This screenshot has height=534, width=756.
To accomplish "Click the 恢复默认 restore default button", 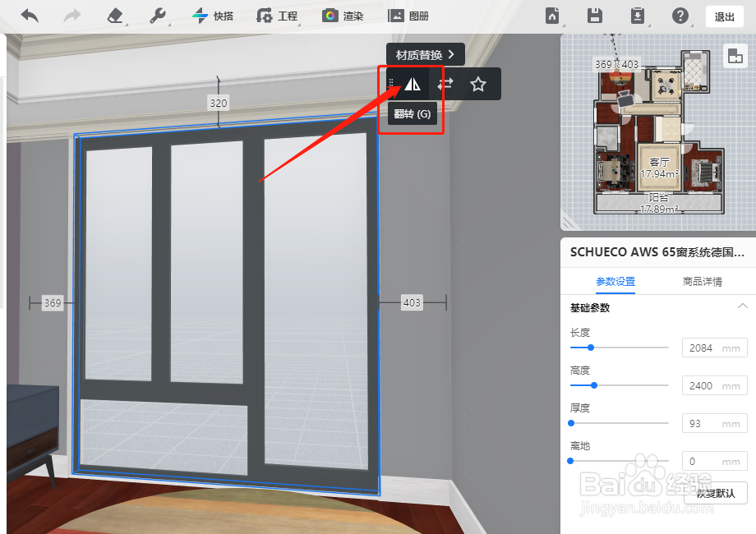I will [716, 493].
